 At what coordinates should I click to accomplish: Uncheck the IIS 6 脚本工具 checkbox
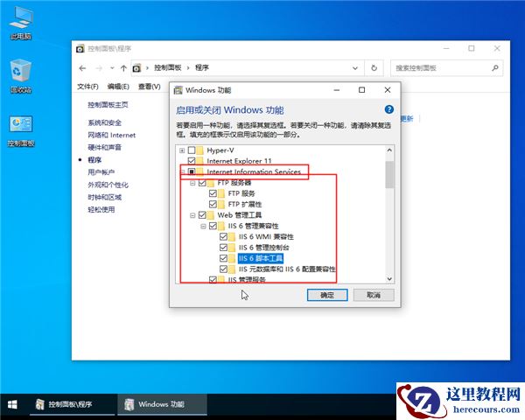224,258
